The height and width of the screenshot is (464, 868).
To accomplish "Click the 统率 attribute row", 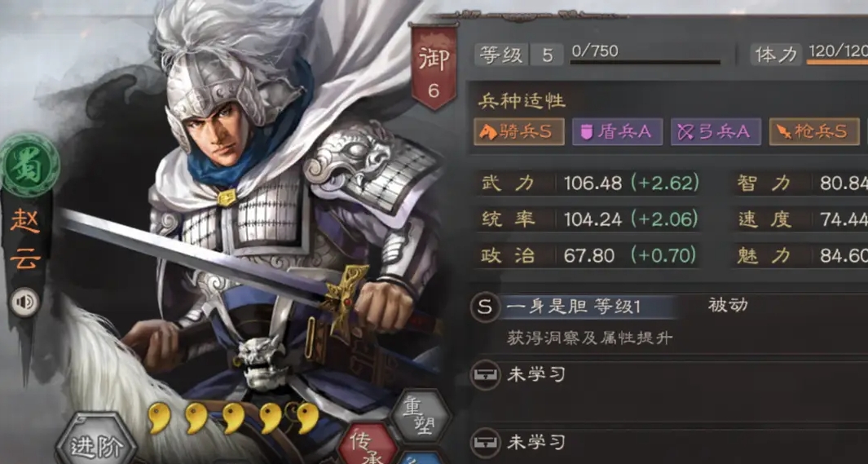I will (588, 220).
